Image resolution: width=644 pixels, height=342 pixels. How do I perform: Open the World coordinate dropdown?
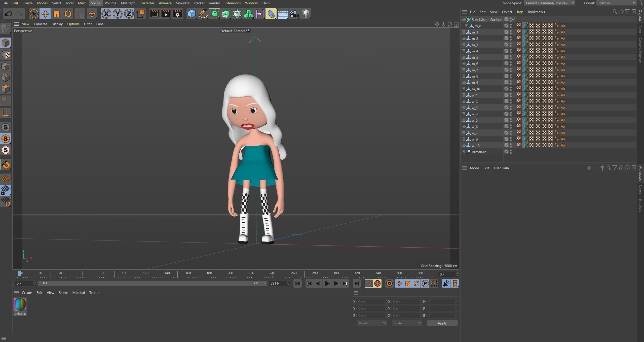(372, 323)
